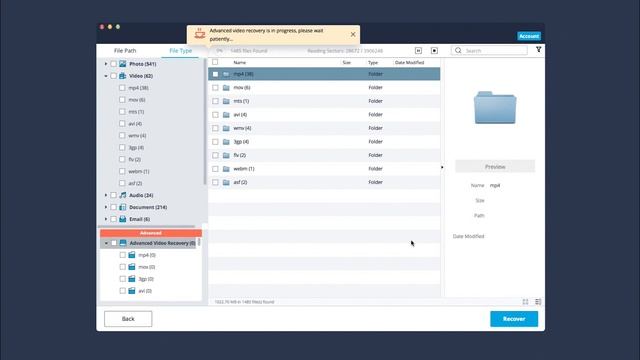Click the Photo category icon

(122, 64)
